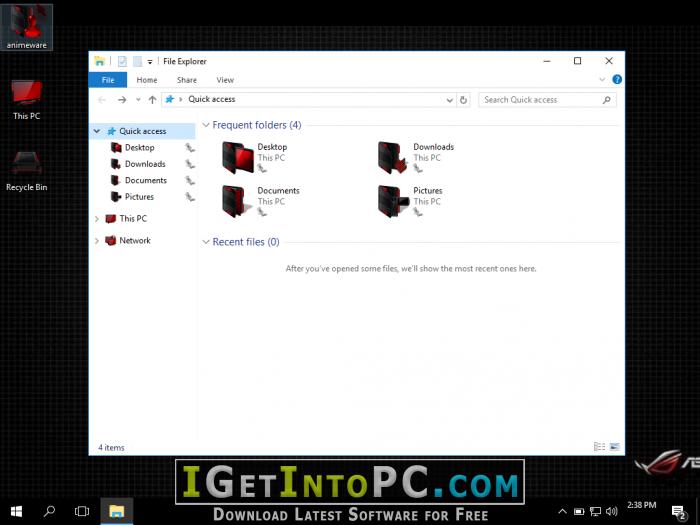
Task: Collapse the Recent files group
Action: 206,242
